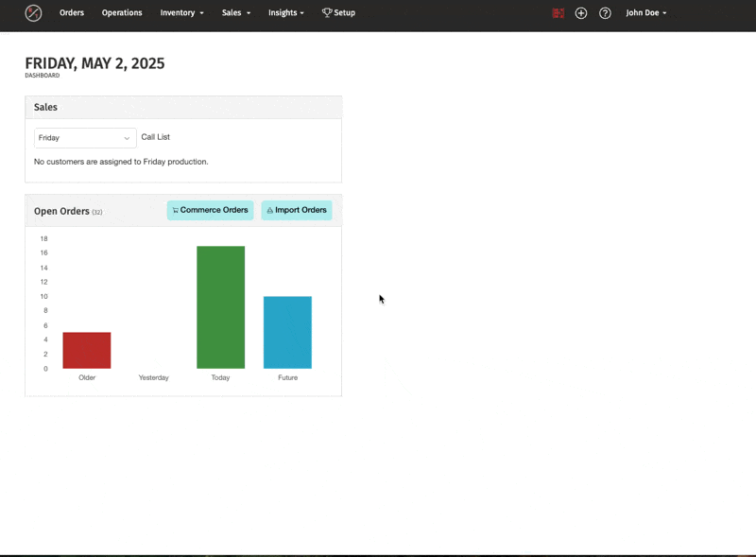Click the Commerce Orders button
756x557 pixels.
pos(210,211)
